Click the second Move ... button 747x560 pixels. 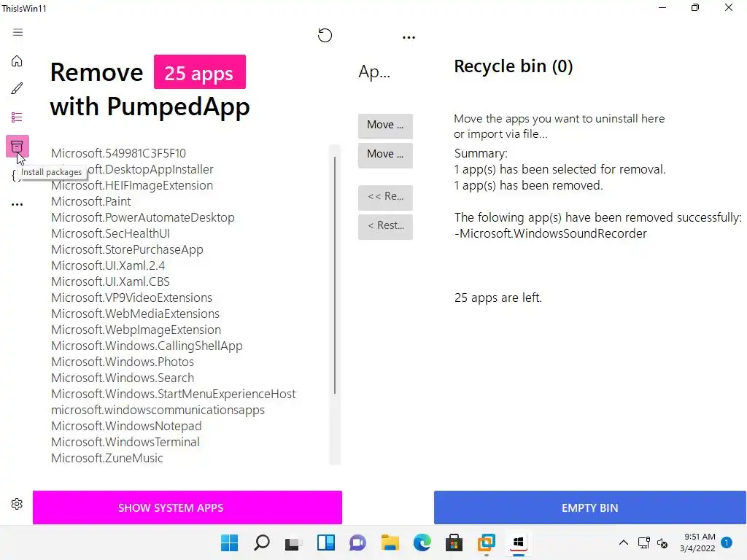385,155
